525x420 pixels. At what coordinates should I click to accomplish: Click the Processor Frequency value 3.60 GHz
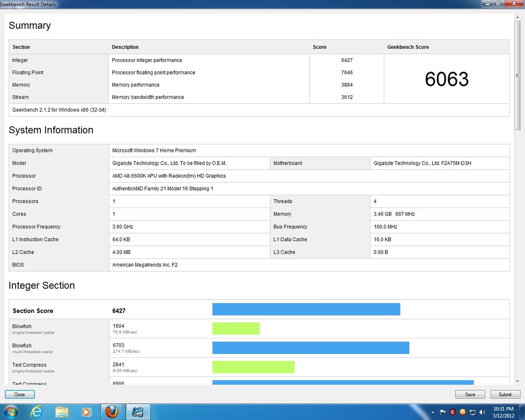click(x=123, y=227)
